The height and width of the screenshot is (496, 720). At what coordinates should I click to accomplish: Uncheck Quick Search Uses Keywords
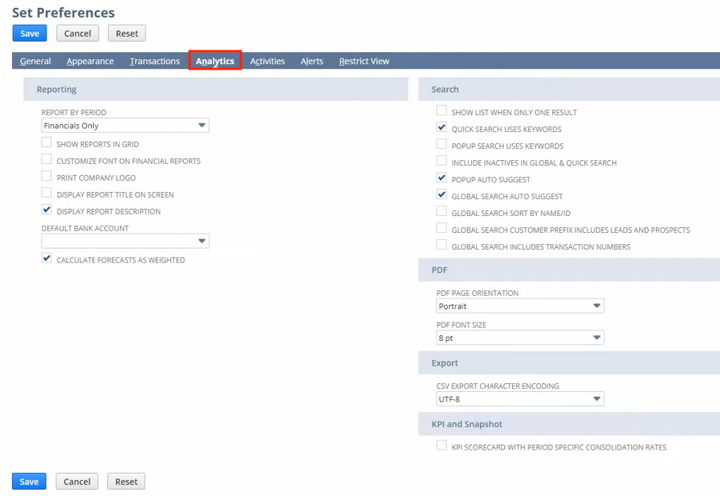[x=441, y=128]
